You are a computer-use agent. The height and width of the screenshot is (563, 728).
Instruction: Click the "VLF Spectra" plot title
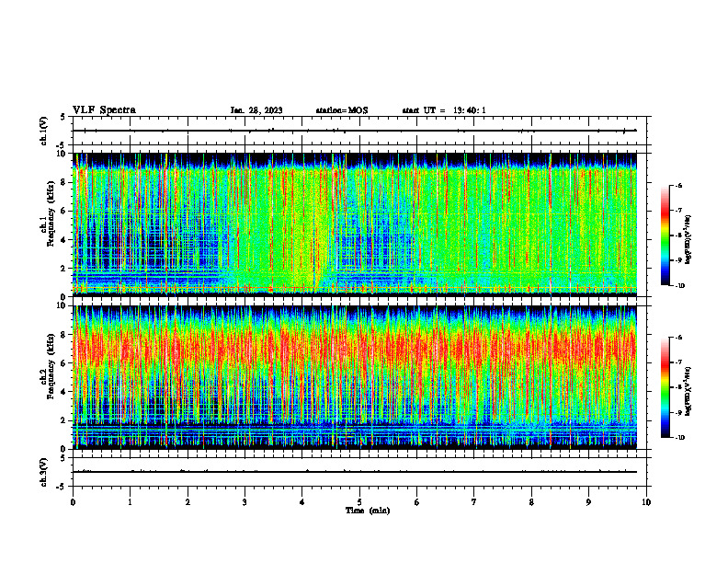point(104,110)
